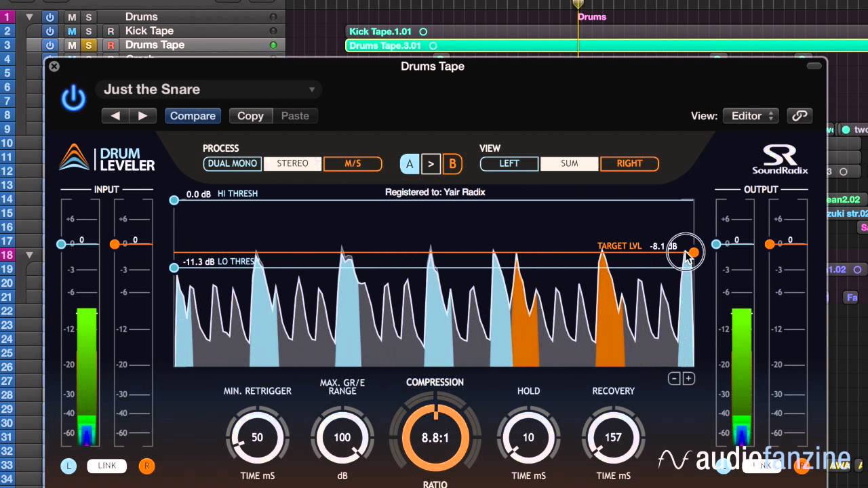Click the orange TARGET LVL handle

point(694,252)
